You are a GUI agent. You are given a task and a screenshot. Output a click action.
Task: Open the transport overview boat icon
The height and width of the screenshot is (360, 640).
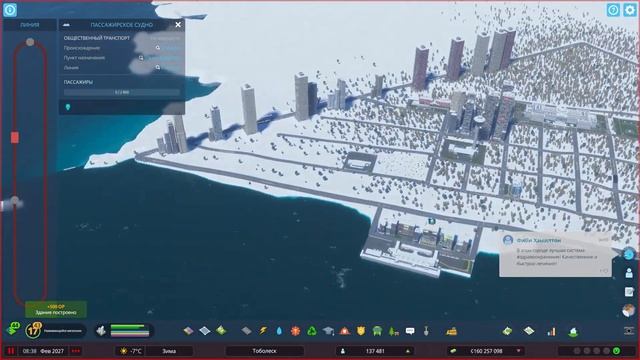[573, 331]
